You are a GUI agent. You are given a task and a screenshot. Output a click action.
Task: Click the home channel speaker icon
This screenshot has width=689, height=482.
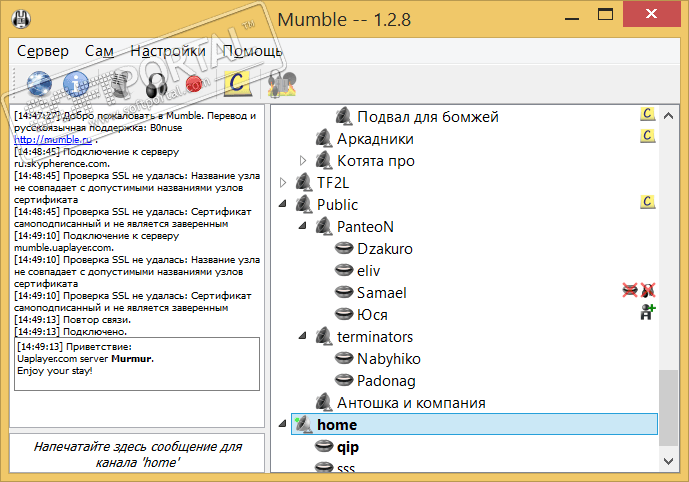(x=303, y=424)
